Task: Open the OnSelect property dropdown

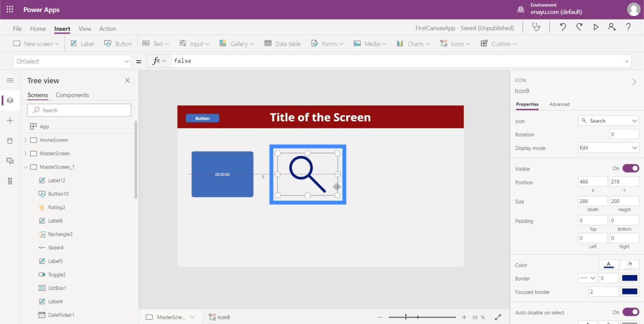Action: (x=72, y=61)
